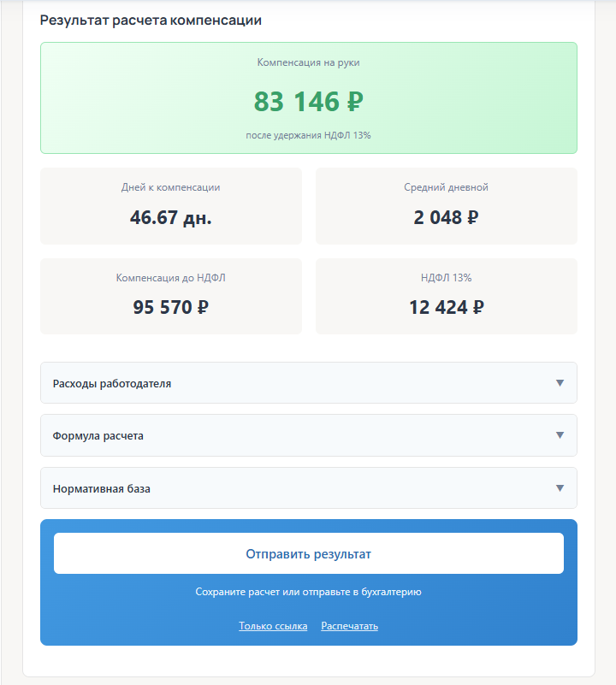This screenshot has height=685, width=616.
Task: Expand the Расходы работодателя section title
Action: 112,384
